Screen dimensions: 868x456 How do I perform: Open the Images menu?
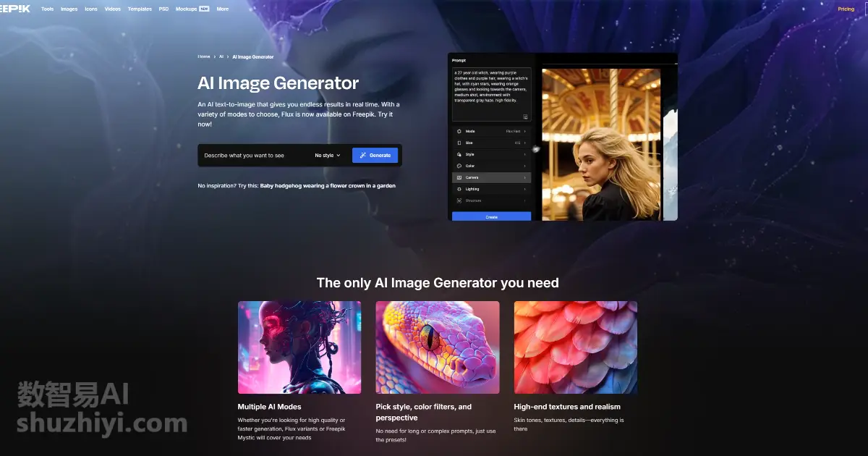[69, 9]
